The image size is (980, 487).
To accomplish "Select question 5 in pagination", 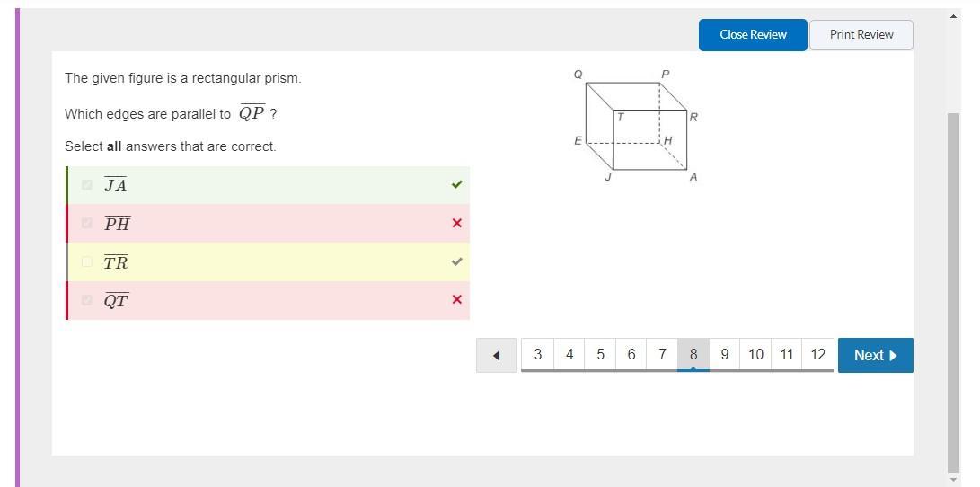I will (600, 354).
